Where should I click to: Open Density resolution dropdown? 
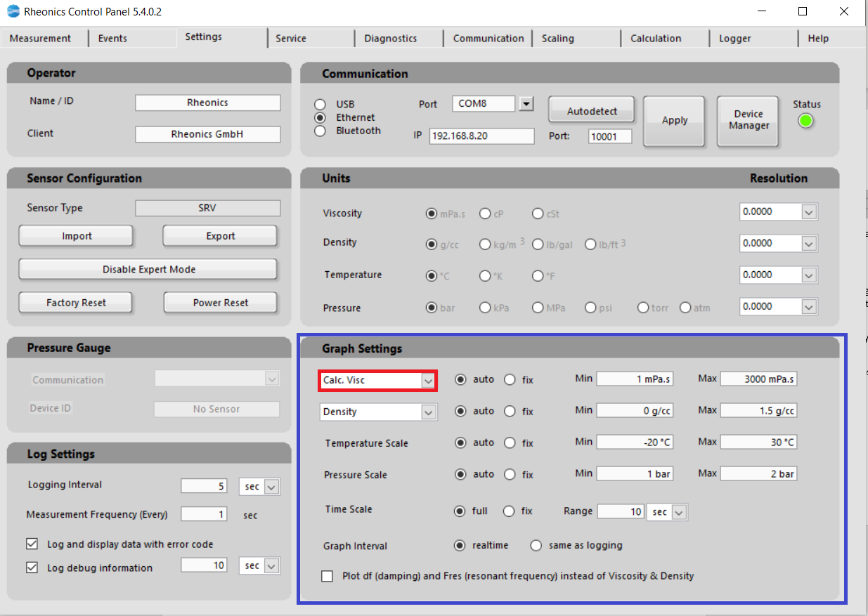point(809,243)
